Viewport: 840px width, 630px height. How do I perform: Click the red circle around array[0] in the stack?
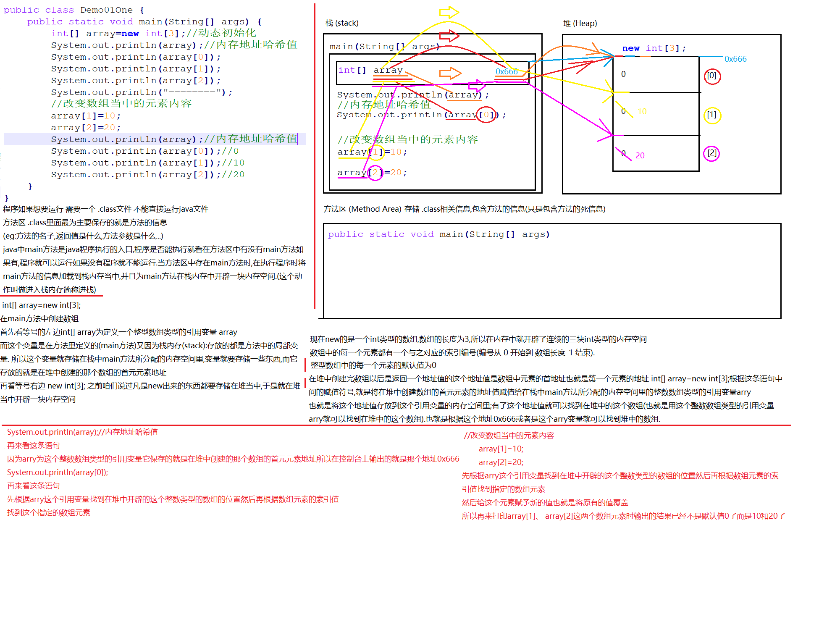tap(486, 115)
